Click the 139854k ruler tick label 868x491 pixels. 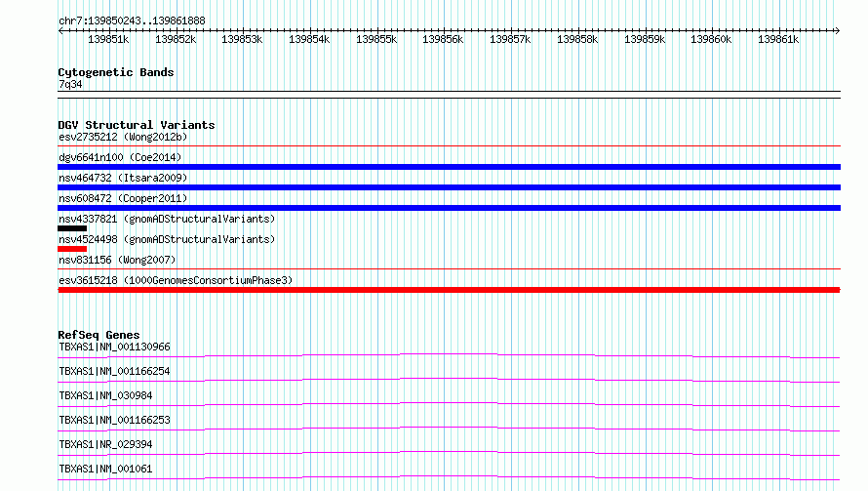309,39
